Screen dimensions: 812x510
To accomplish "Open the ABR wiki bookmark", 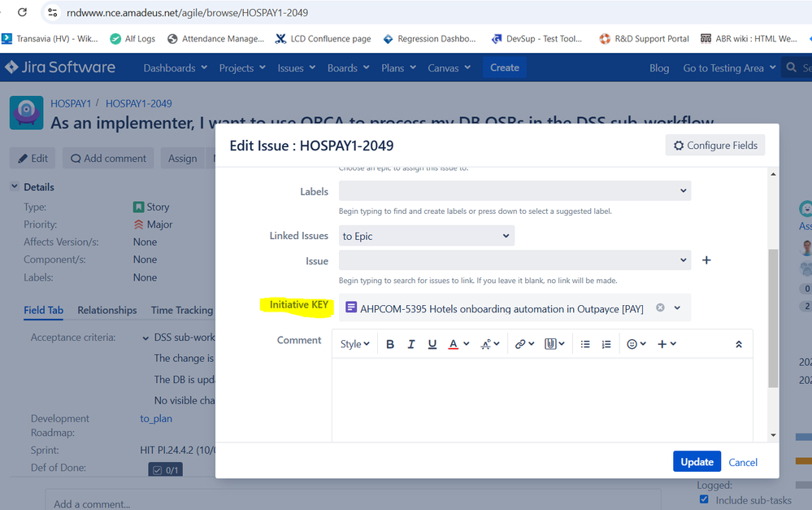I will click(749, 39).
